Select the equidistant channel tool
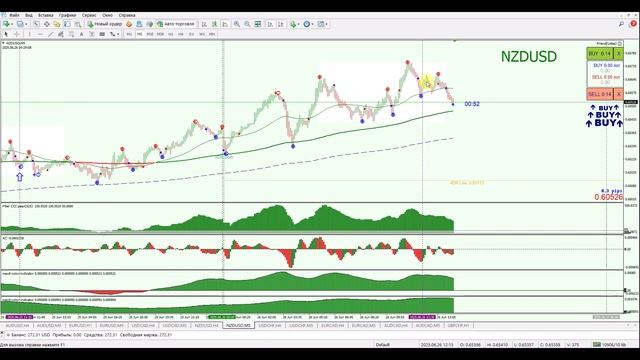 (60, 34)
